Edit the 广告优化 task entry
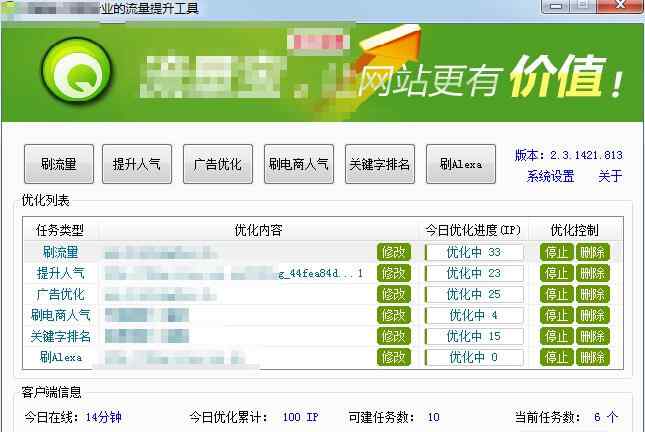The image size is (645, 432). [393, 294]
